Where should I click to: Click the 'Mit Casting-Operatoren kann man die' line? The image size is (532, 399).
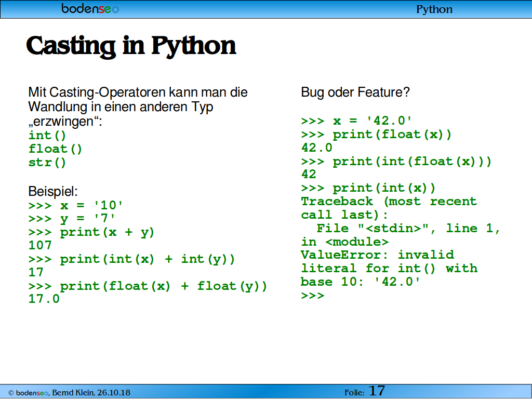pyautogui.click(x=138, y=92)
